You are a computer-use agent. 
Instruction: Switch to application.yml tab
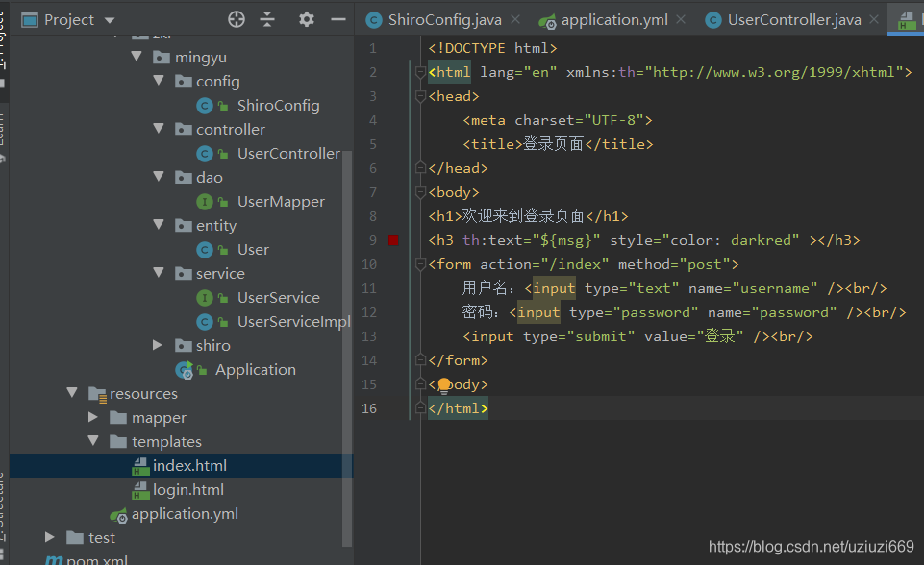coord(614,20)
